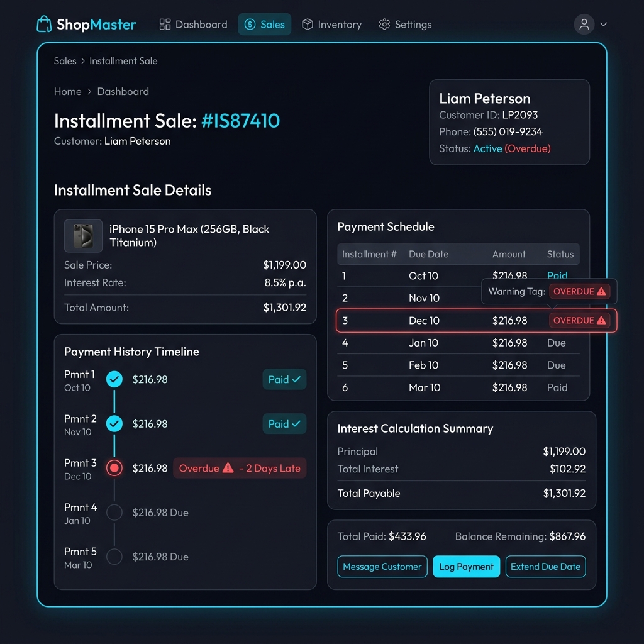
Task: Click the Paid badge for Pmnt 2
Action: pyautogui.click(x=284, y=423)
